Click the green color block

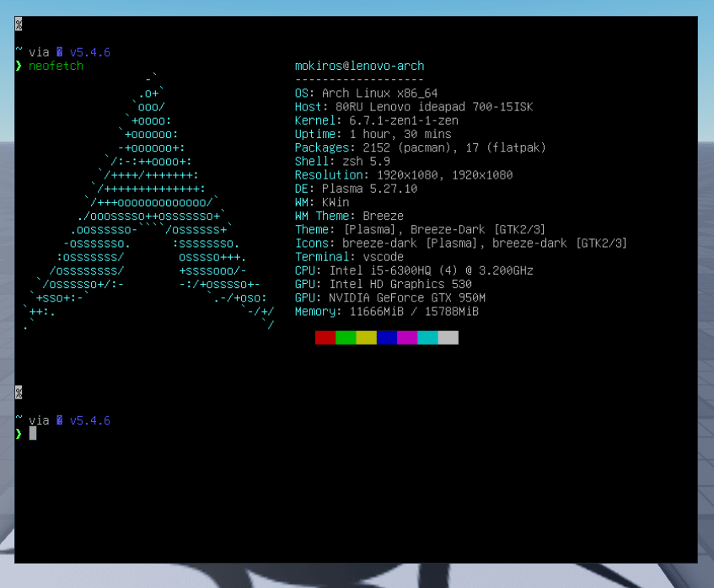pos(346,338)
